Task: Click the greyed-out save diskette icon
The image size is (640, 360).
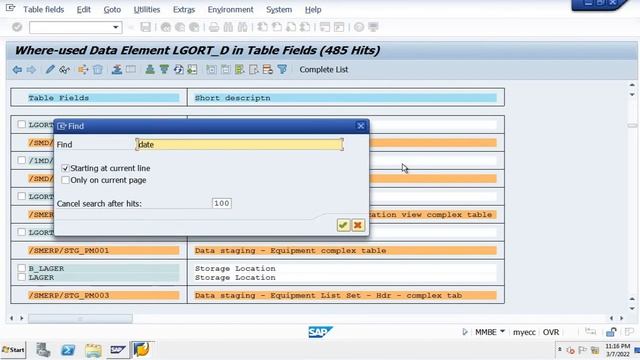Action: pyautogui.click(x=145, y=27)
